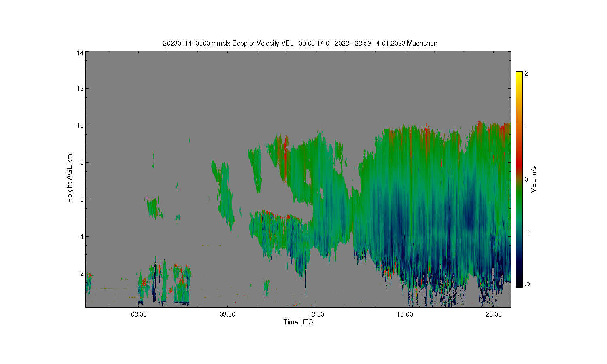This screenshot has width=607, height=364.
Task: Click the 'Time UTC' axis label
Action: click(298, 322)
